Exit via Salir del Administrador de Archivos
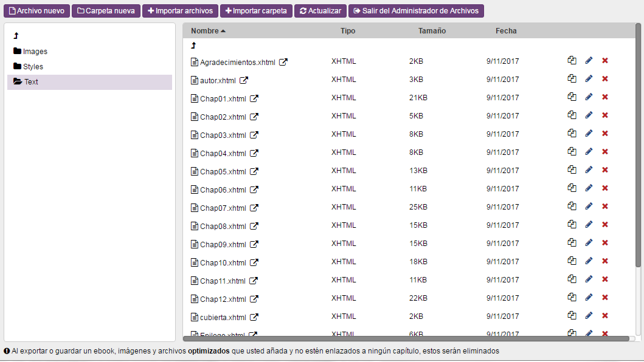Screen dimensions: 644x362 416,11
